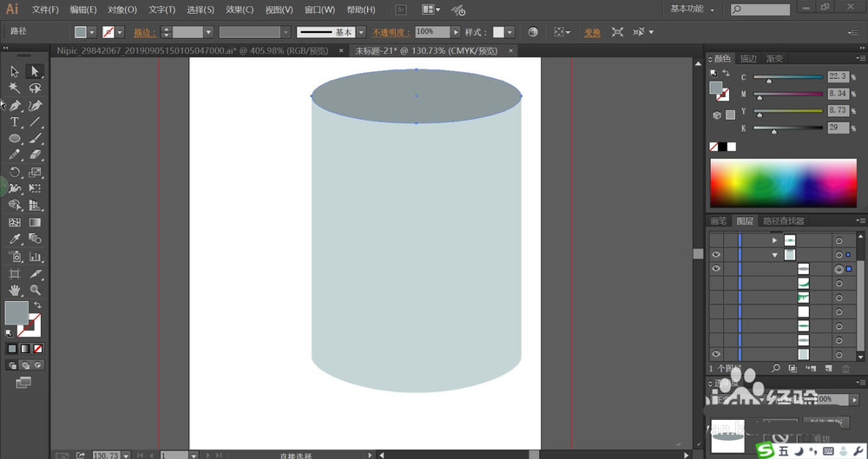Select the Perspective Grid tool
The height and width of the screenshot is (459, 868).
click(x=35, y=206)
